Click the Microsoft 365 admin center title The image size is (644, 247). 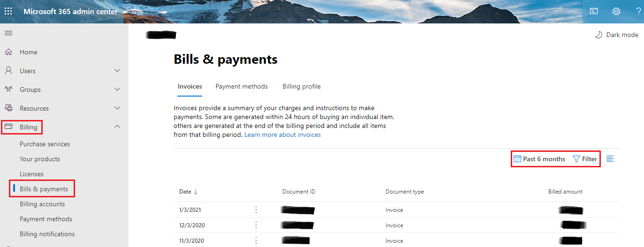pyautogui.click(x=71, y=11)
